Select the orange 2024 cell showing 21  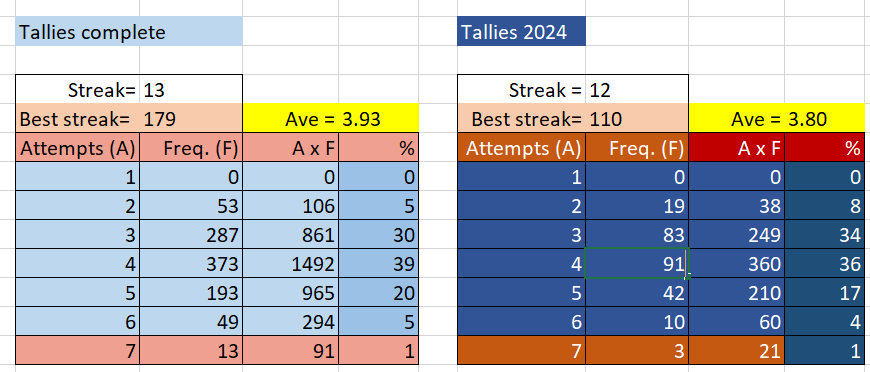(x=737, y=350)
